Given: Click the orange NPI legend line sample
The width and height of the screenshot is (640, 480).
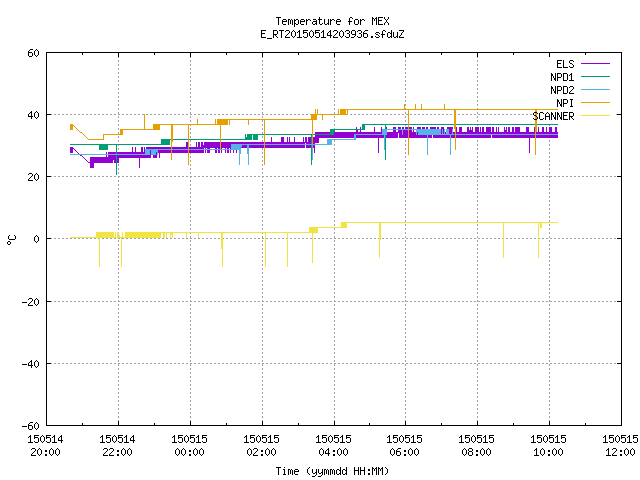Looking at the screenshot, I should tap(595, 103).
